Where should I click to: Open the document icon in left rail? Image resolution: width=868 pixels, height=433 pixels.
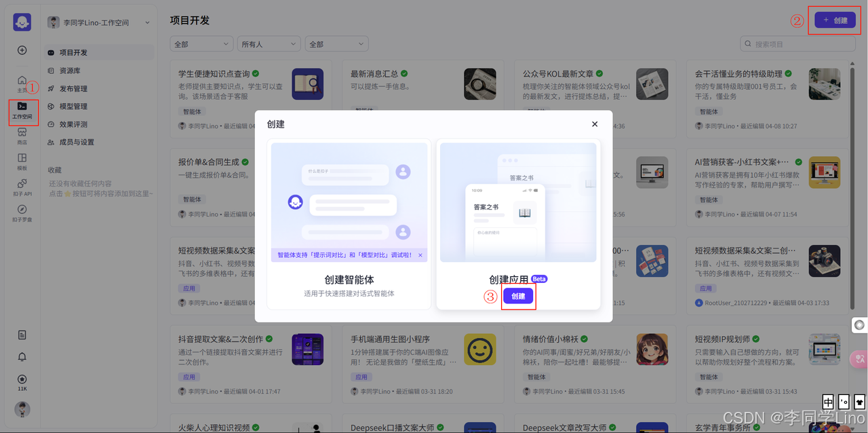click(x=22, y=335)
